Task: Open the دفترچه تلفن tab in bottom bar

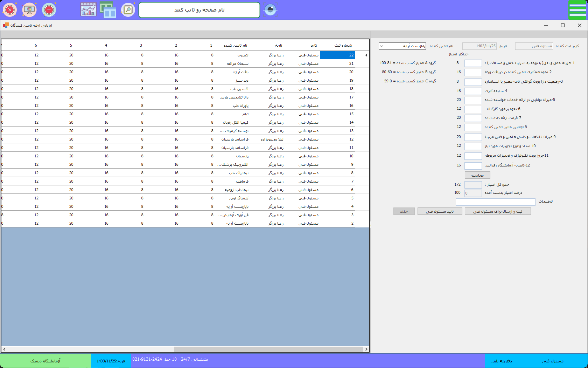Action: (501, 361)
